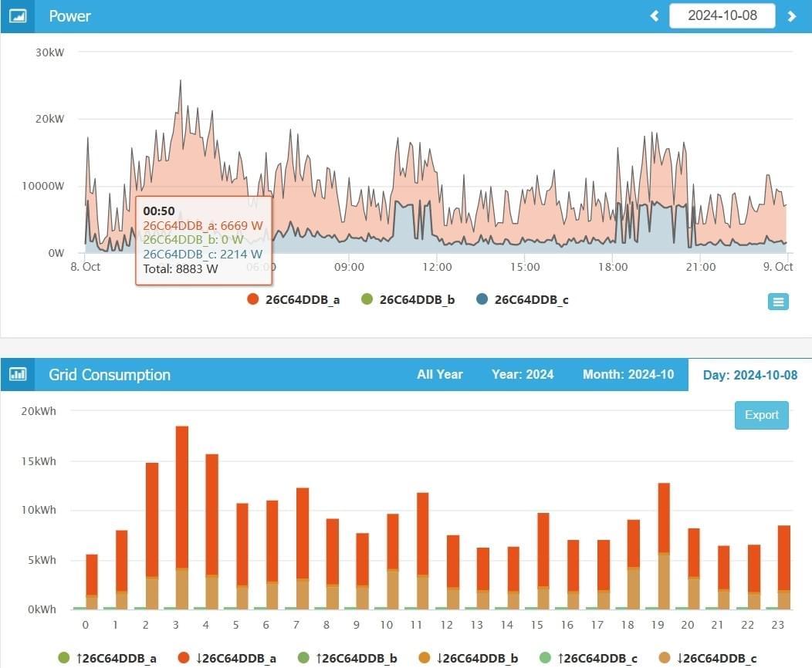812x668 pixels.
Task: Click the Power panel chart icon
Action: 18,16
